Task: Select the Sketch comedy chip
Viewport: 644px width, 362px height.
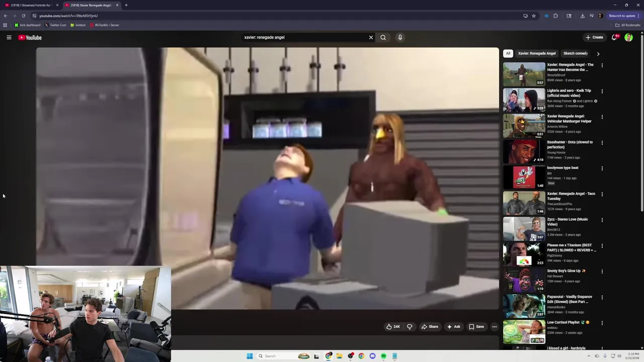Action: coord(576,53)
